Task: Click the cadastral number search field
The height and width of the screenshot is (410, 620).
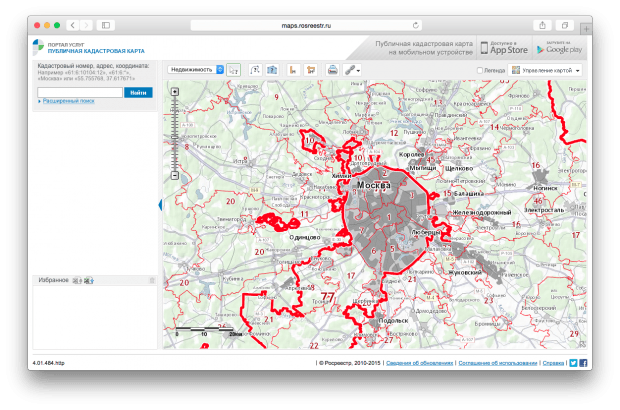Action: (x=79, y=91)
